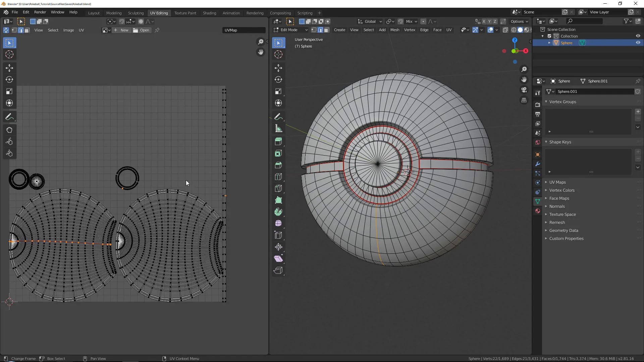Select the Extrude Region tool
Screen dimensions: 644x362
(278, 141)
